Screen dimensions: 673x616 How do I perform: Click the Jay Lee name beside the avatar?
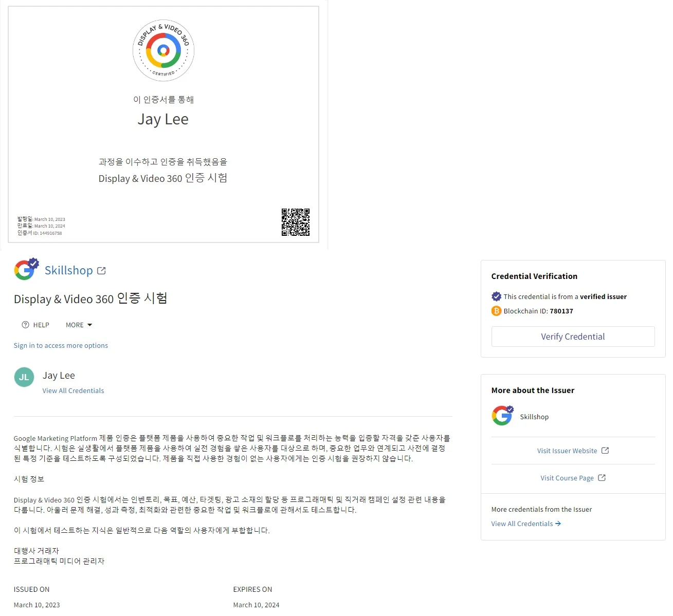59,375
